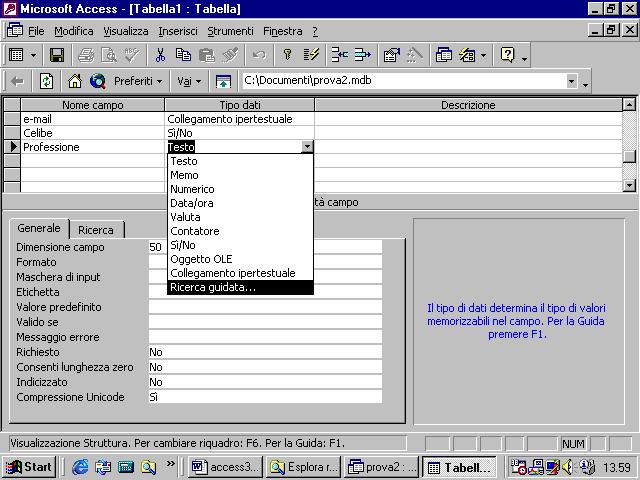Select Numerico in data type list

coord(240,189)
